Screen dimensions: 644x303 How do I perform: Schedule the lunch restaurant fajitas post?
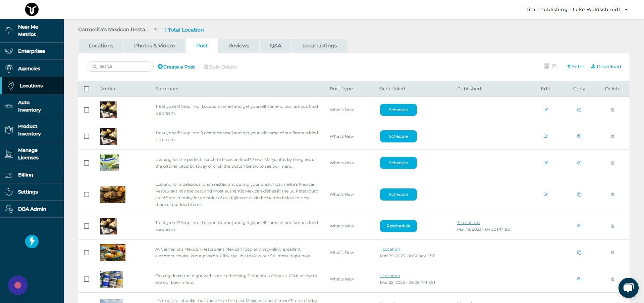click(398, 194)
